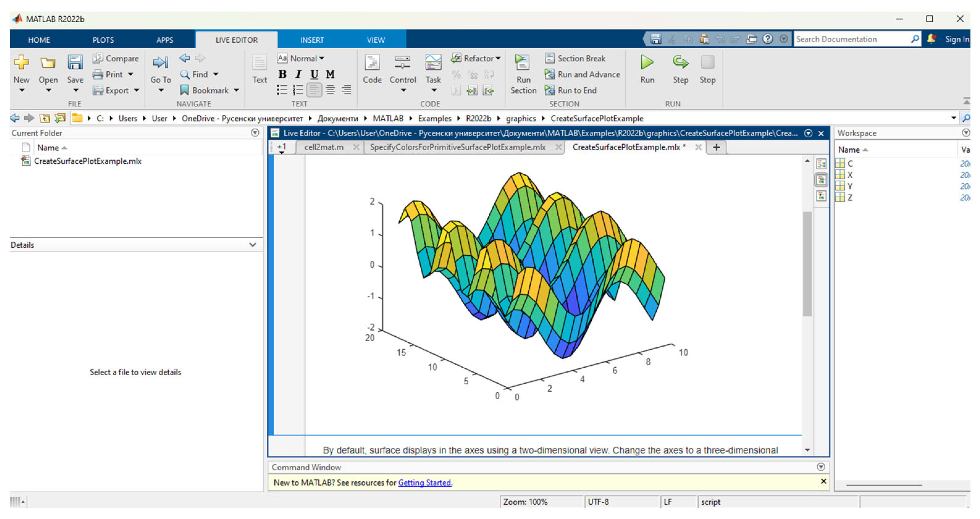Image resolution: width=980 pixels, height=519 pixels.
Task: Insert a Section Break
Action: 575,58
